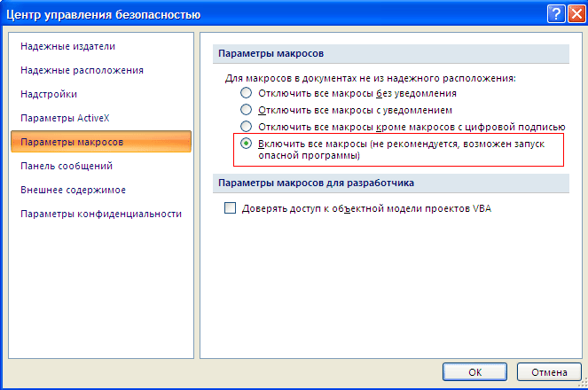Click the 'Параметры макросов' section header
This screenshot has width=588, height=390.
tap(391, 54)
